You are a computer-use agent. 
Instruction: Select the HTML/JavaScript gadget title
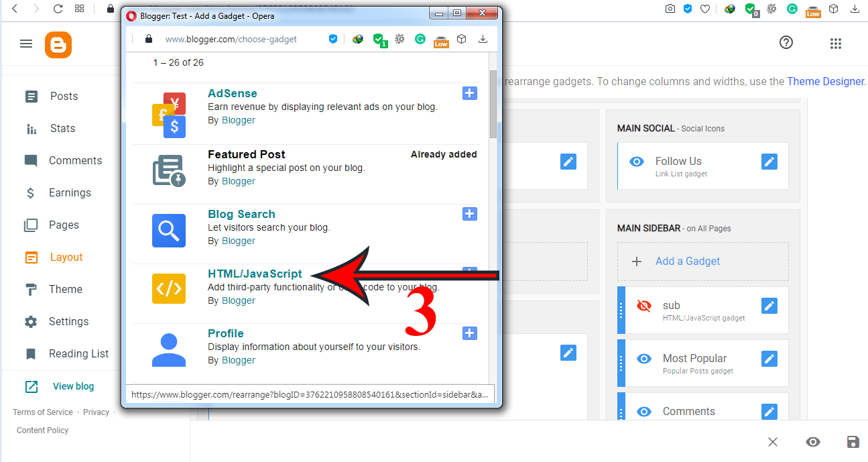coord(255,274)
